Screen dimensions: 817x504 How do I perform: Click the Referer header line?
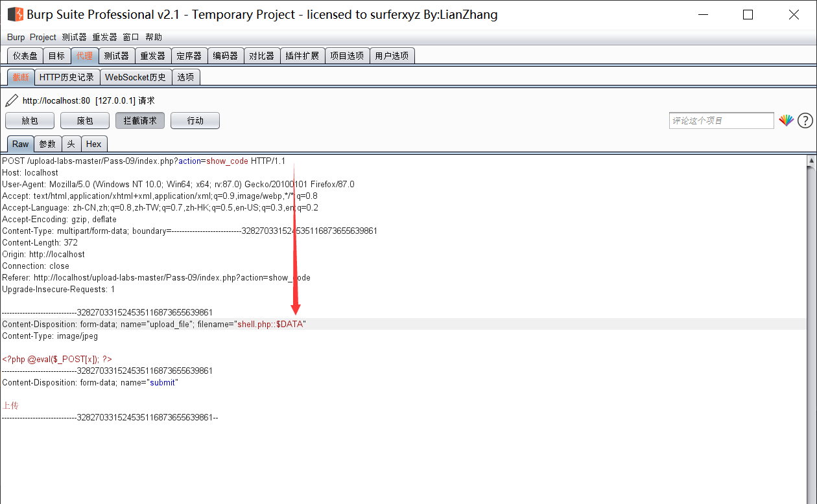coord(156,278)
